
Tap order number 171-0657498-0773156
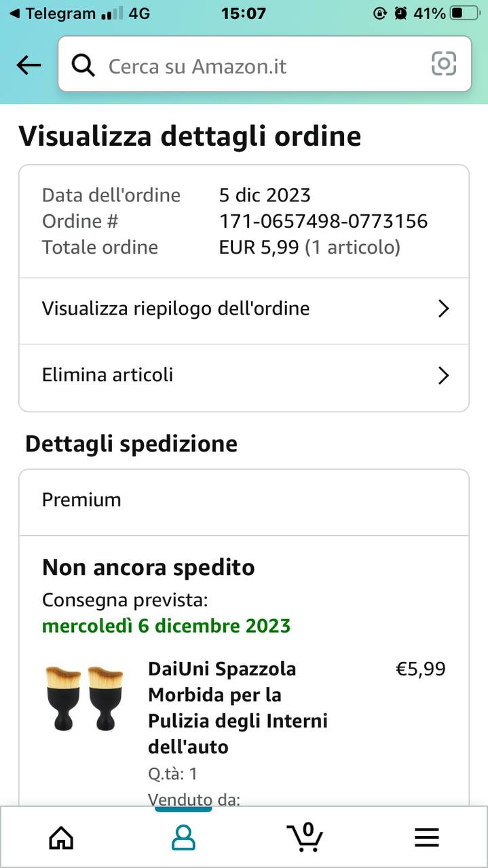[x=323, y=221]
